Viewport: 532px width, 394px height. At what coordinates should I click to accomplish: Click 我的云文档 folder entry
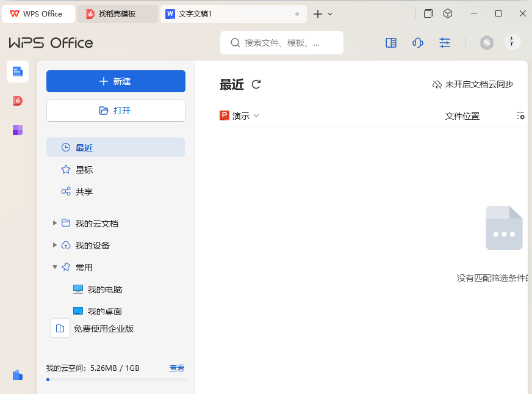tap(96, 224)
